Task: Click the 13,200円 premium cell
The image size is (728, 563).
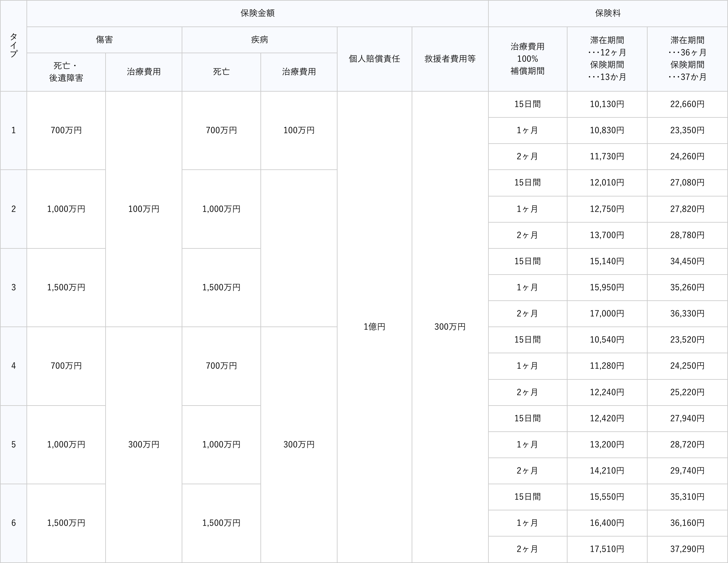Action: pos(607,444)
